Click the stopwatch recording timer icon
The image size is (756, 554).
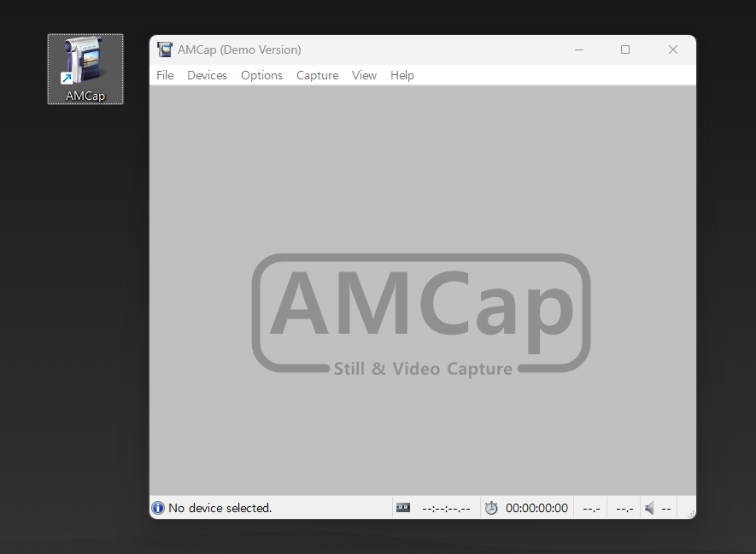click(x=491, y=507)
